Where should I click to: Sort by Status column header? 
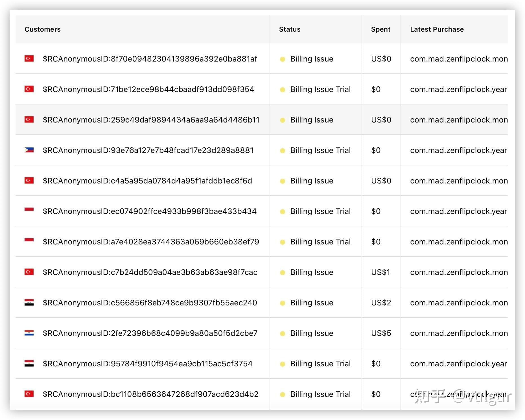[290, 29]
